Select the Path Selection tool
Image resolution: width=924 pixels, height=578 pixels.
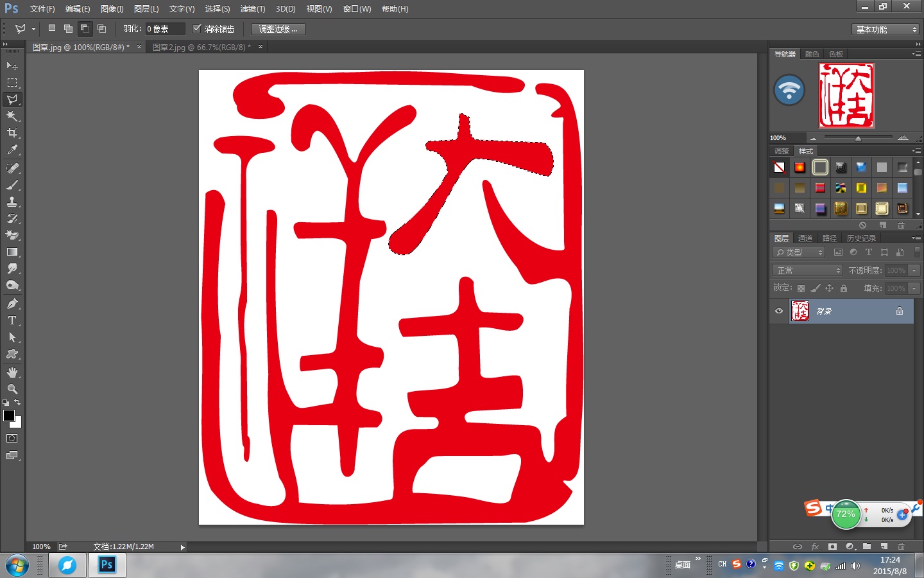tap(12, 337)
